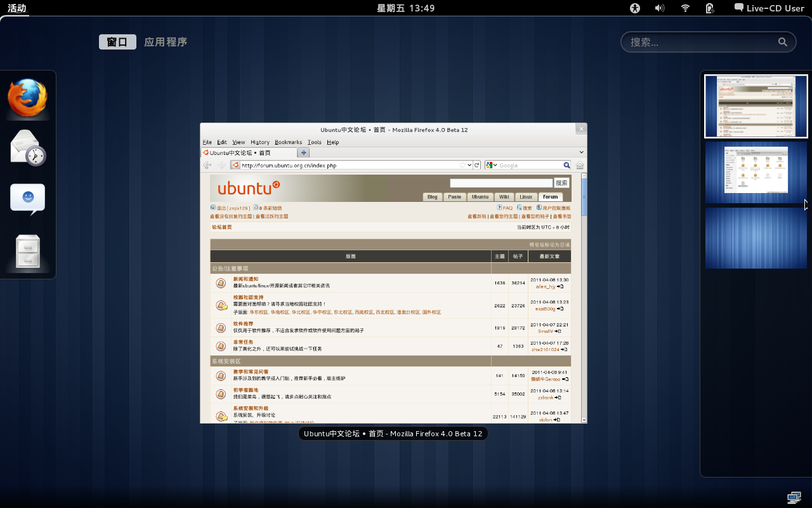Screen dimensions: 812x508
Task: Open the Paste tab on forum header
Action: pyautogui.click(x=455, y=197)
